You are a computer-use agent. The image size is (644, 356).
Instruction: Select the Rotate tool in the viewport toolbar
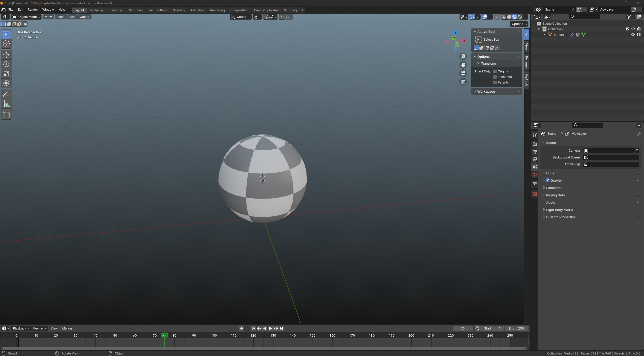coord(6,64)
